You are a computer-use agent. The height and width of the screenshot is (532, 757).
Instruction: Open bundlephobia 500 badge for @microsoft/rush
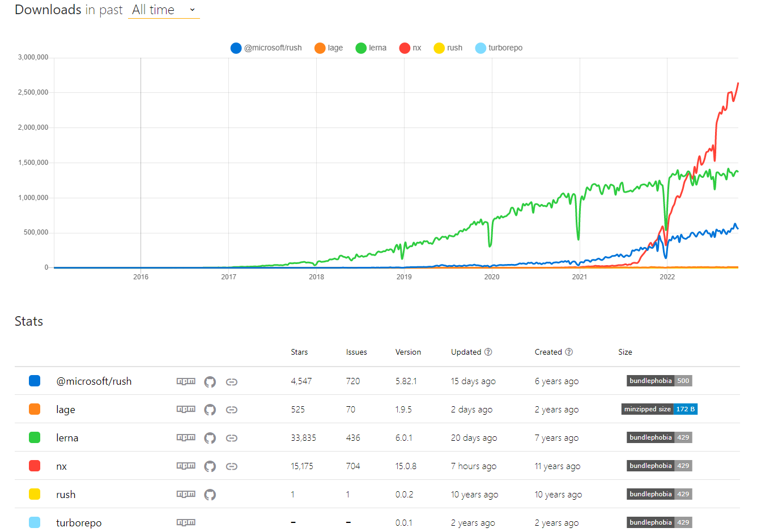tap(660, 381)
